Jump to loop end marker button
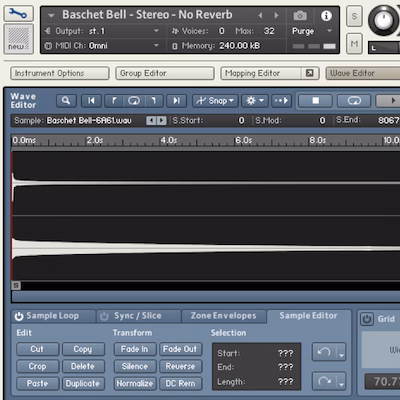The width and height of the screenshot is (400, 400). coord(153,101)
